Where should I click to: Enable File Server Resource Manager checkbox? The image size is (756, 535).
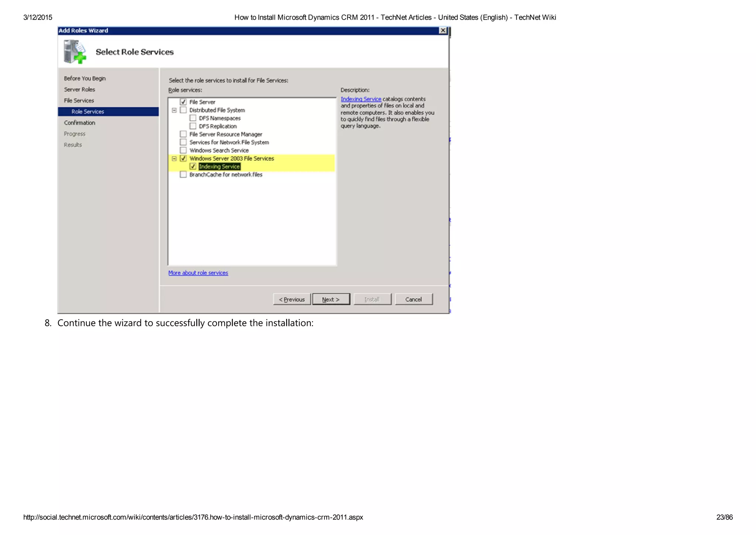pyautogui.click(x=183, y=134)
